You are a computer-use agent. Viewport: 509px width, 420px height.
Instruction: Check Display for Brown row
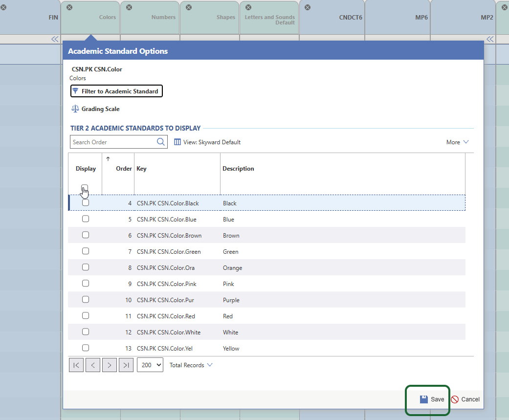point(86,235)
